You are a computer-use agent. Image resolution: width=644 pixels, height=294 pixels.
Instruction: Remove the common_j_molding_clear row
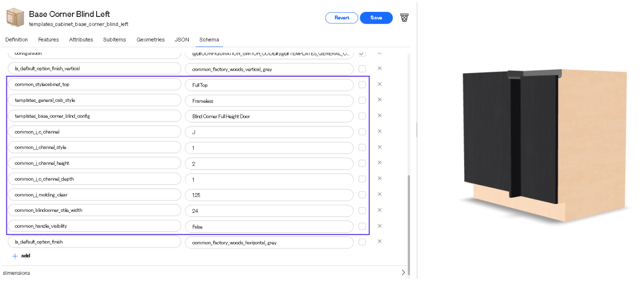click(379, 194)
